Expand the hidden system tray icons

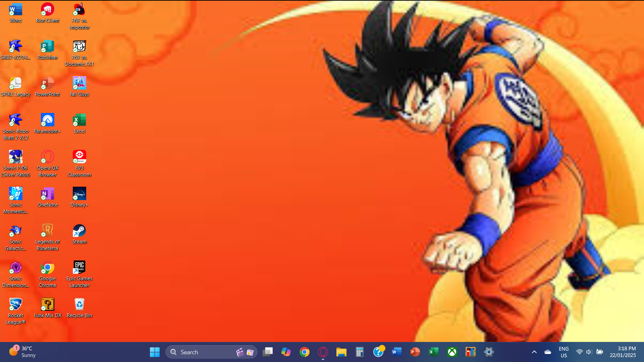click(534, 352)
